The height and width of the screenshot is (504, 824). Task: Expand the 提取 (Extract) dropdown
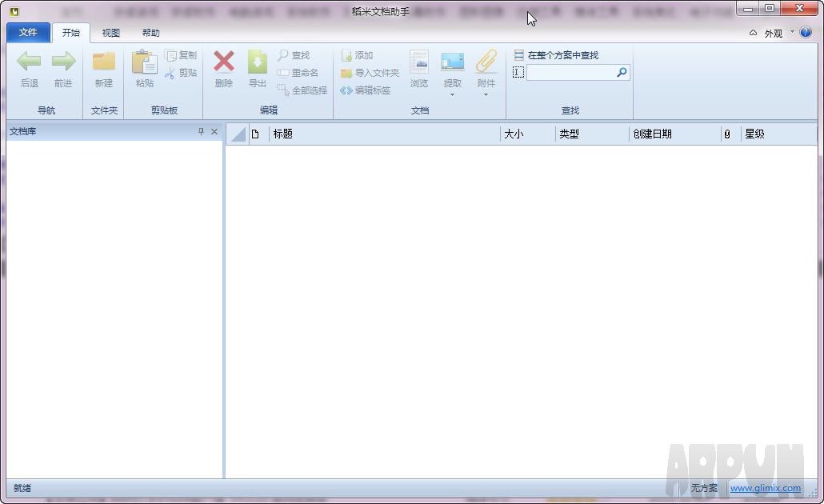click(453, 94)
